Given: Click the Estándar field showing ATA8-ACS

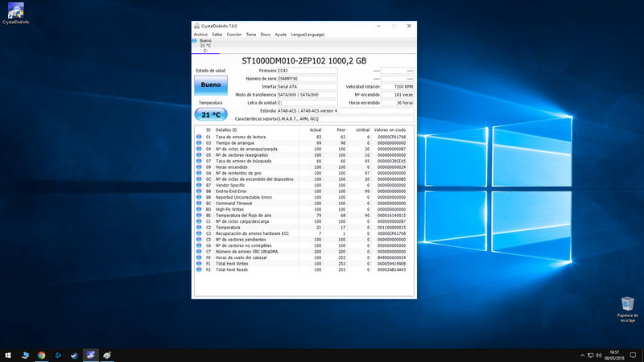Looking at the screenshot, I should tap(345, 111).
